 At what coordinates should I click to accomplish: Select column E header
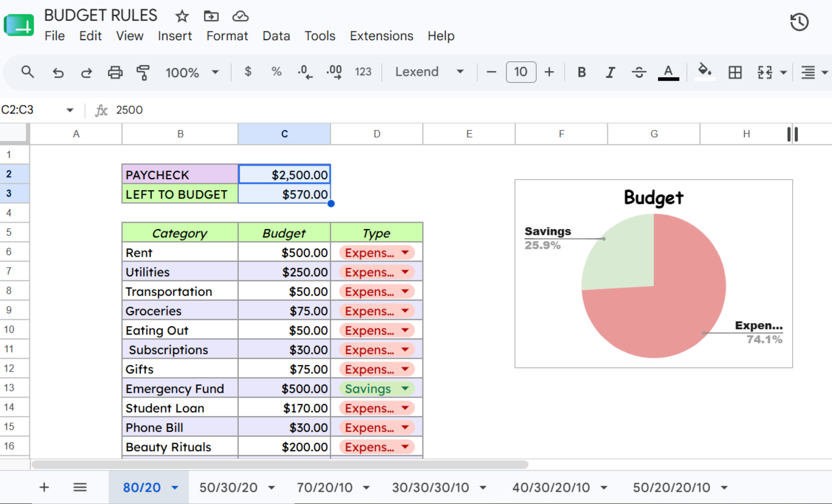(x=469, y=134)
